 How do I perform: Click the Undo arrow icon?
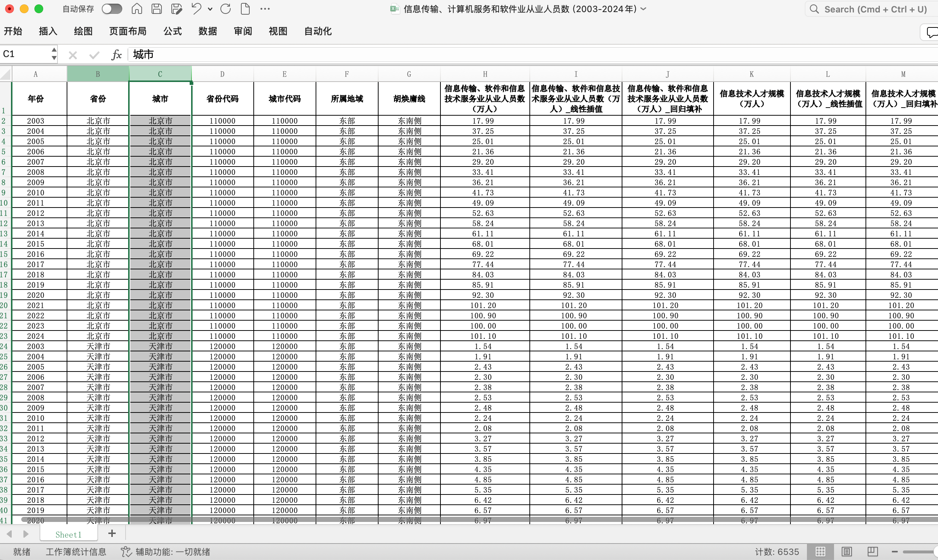click(x=196, y=9)
